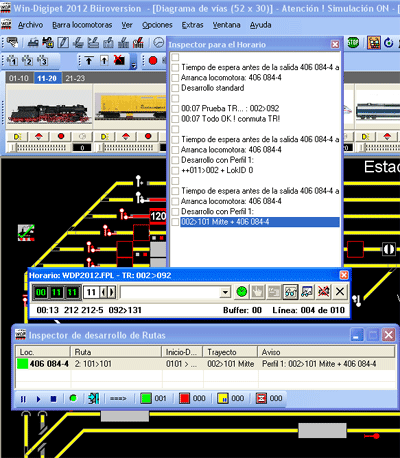Click the X cancel icon in Horario toolbar
The width and height of the screenshot is (400, 458).
pyautogui.click(x=340, y=292)
